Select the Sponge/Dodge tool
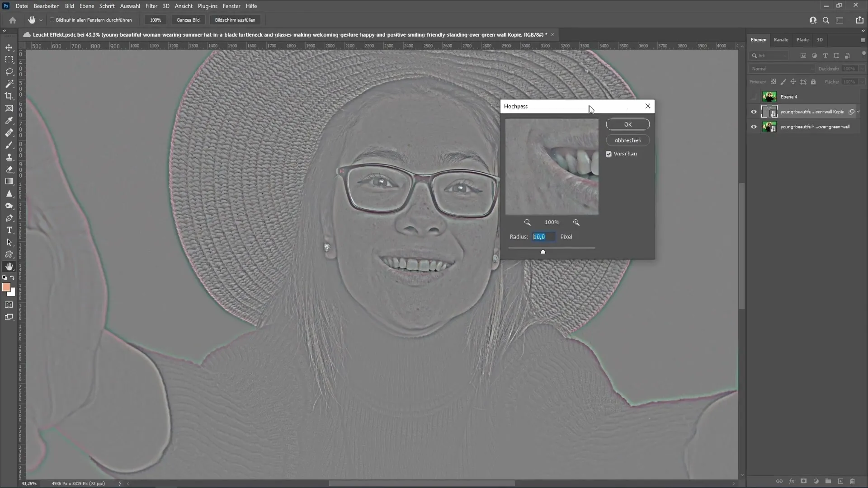Viewport: 868px width, 488px height. (9, 206)
